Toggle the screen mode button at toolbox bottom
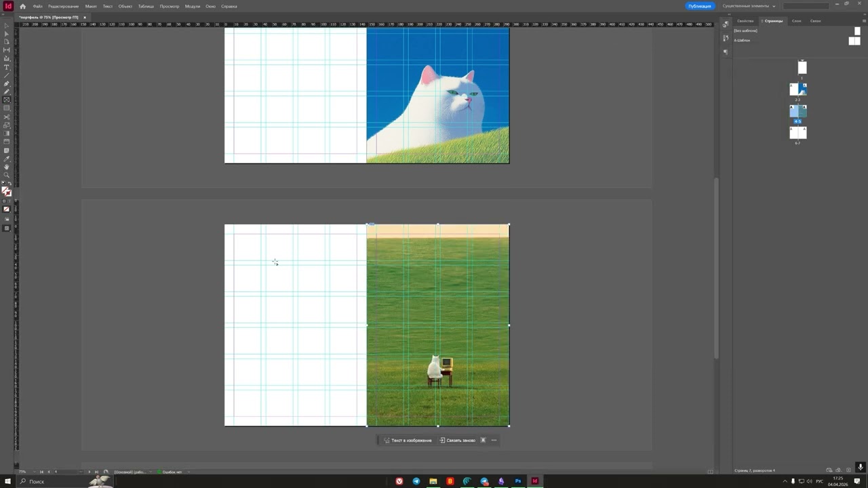 tap(7, 228)
